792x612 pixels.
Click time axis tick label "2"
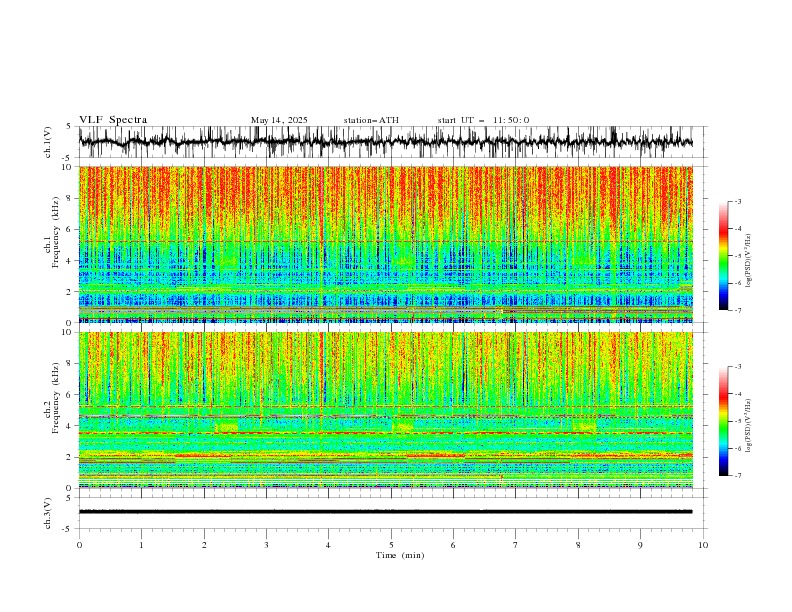[x=204, y=545]
